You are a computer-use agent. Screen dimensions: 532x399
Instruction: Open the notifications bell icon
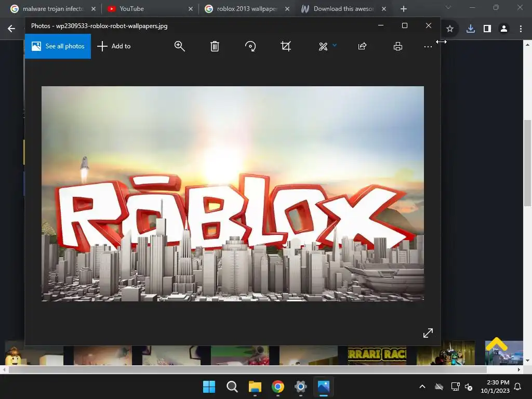(518, 387)
